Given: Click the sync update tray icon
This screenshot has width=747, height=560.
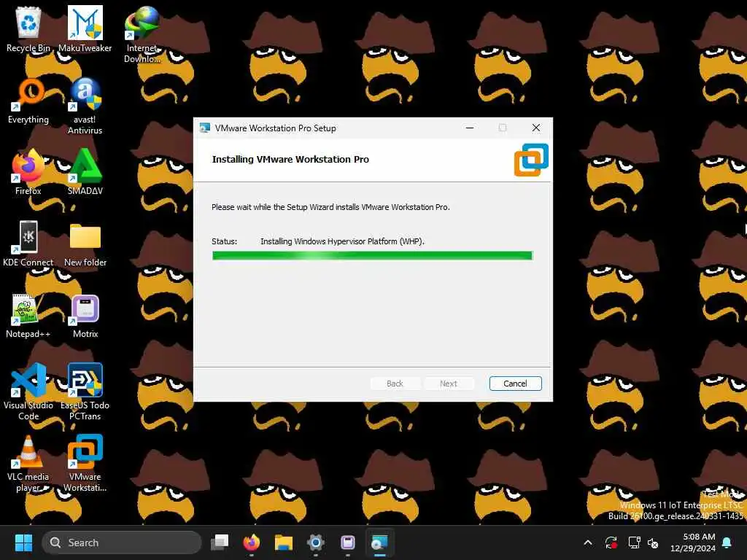Looking at the screenshot, I should point(611,542).
